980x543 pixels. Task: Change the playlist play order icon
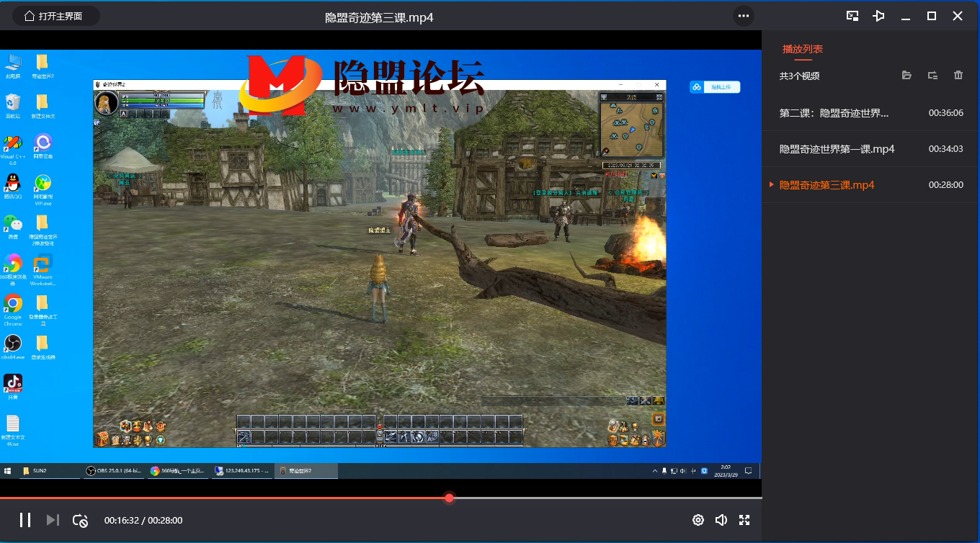[932, 76]
